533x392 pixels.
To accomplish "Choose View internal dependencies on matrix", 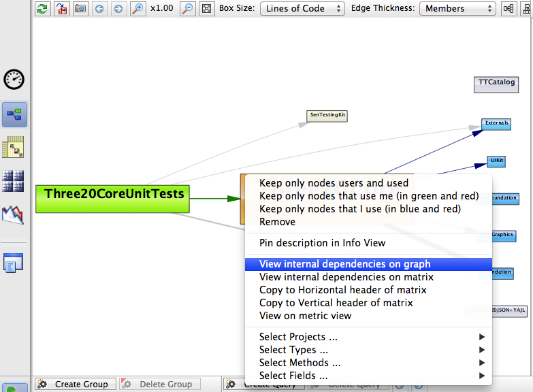I will point(368,277).
